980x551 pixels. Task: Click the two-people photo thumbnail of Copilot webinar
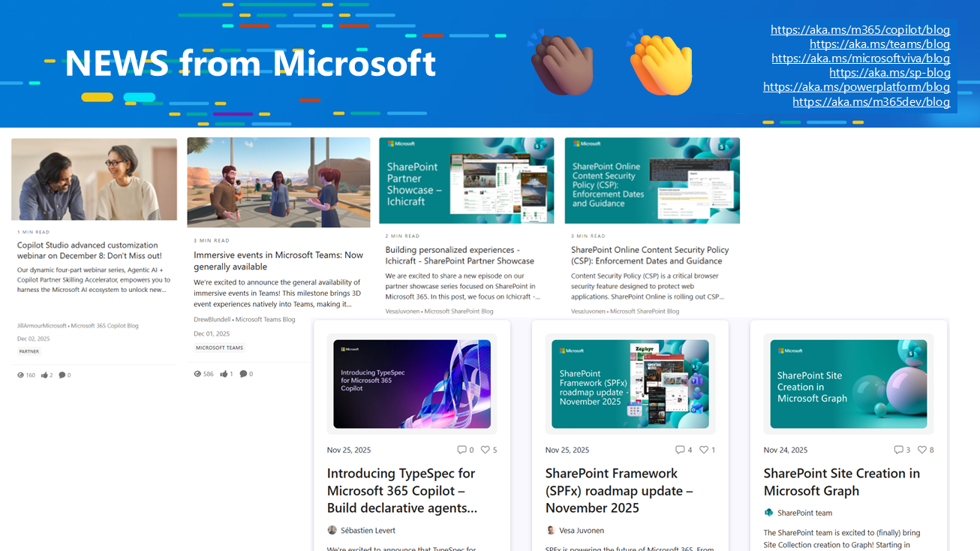point(94,179)
